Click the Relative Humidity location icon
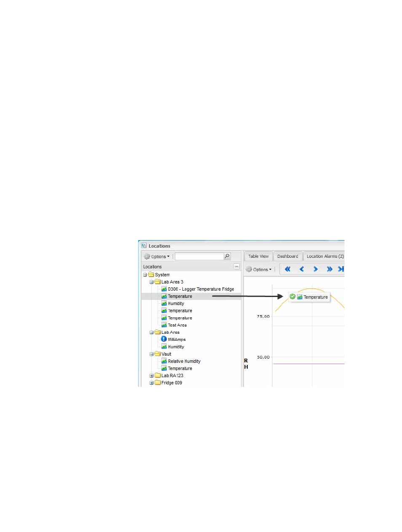Screen dimensions: 402x532 coord(164,361)
